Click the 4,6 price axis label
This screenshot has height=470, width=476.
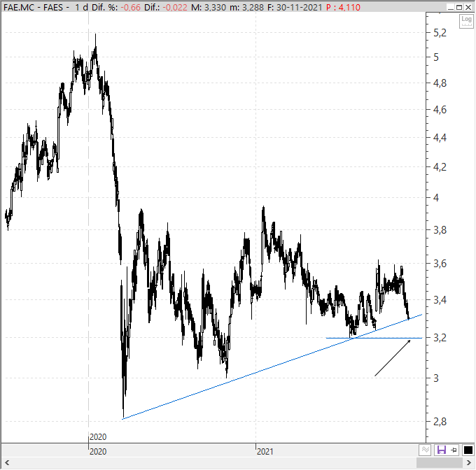(x=440, y=110)
